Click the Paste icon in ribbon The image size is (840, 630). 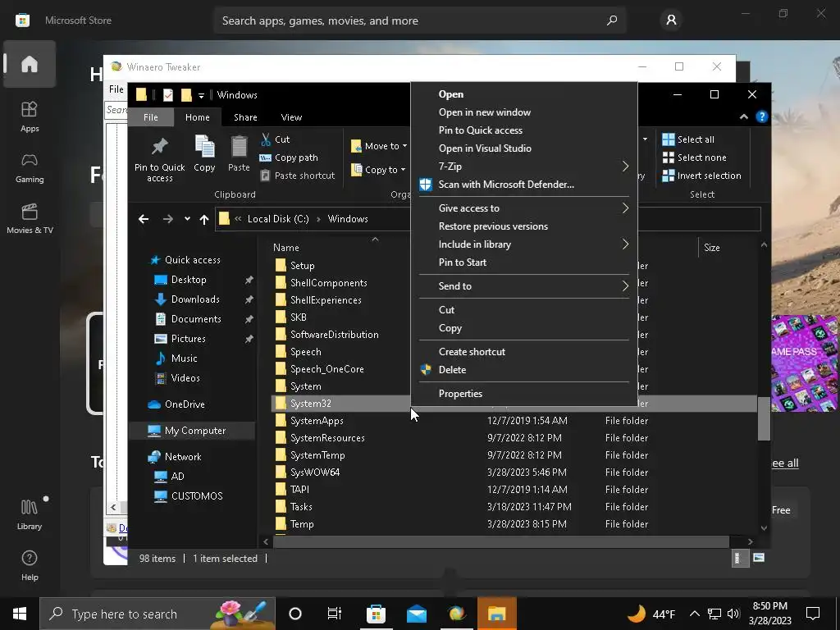point(239,147)
